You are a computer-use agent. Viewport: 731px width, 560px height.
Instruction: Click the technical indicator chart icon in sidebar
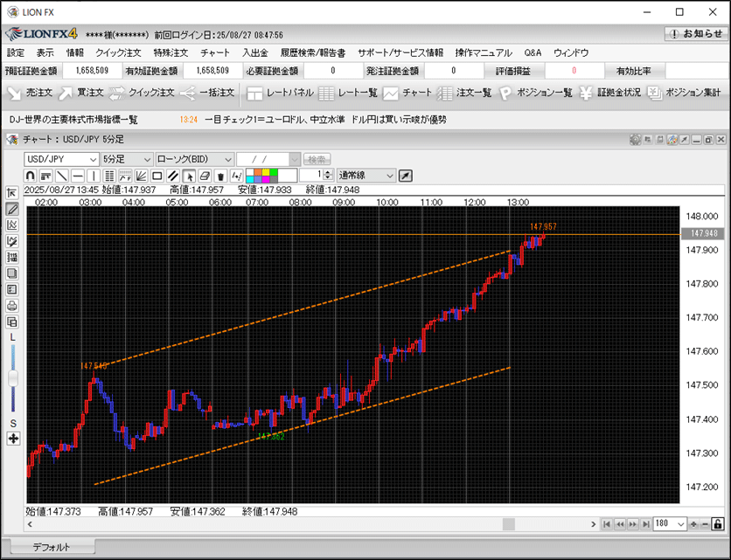[x=12, y=225]
